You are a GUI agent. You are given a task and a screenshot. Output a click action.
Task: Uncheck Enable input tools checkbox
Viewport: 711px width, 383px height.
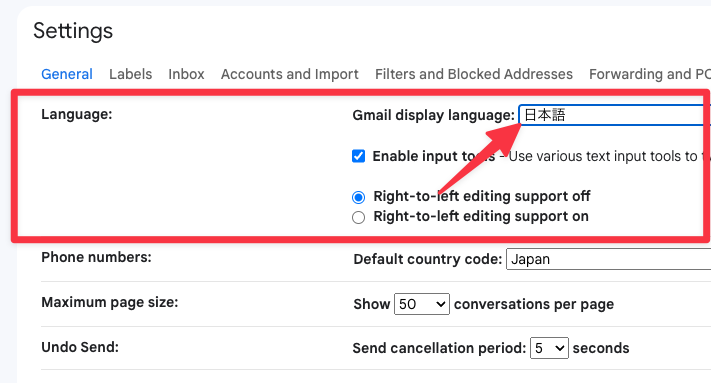click(x=358, y=156)
